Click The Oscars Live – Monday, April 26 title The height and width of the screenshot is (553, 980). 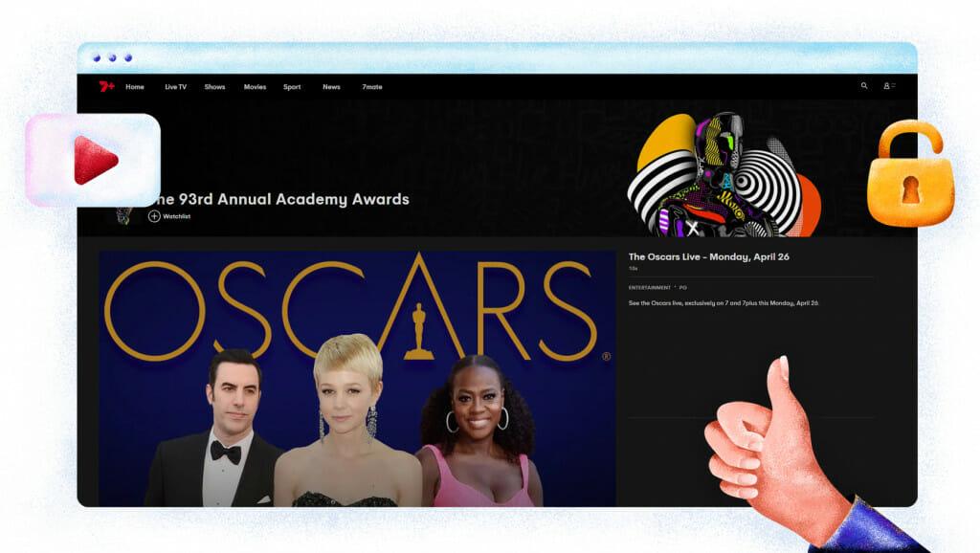coord(709,256)
